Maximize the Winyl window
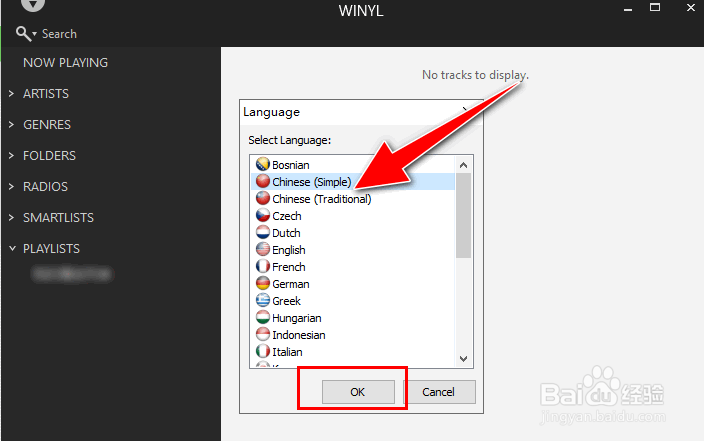Image resolution: width=704 pixels, height=441 pixels. click(655, 8)
